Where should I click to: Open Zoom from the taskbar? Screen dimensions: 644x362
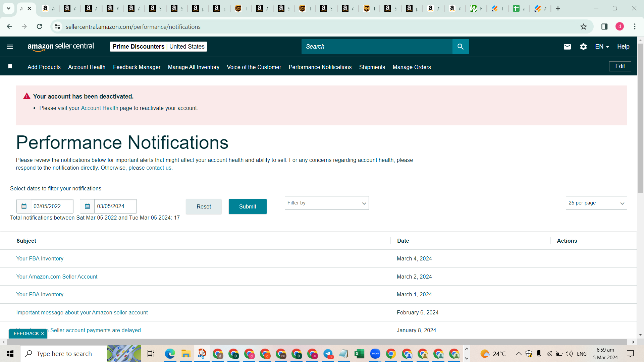click(x=375, y=354)
